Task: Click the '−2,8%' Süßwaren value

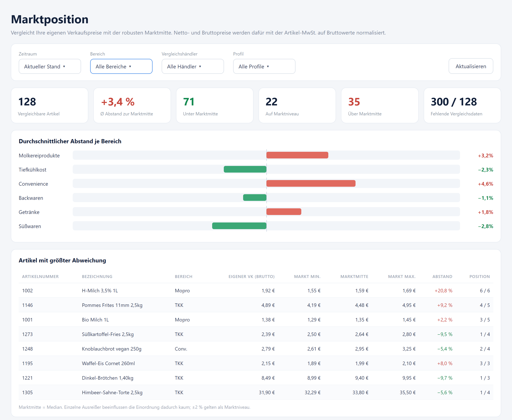Action: 485,226
